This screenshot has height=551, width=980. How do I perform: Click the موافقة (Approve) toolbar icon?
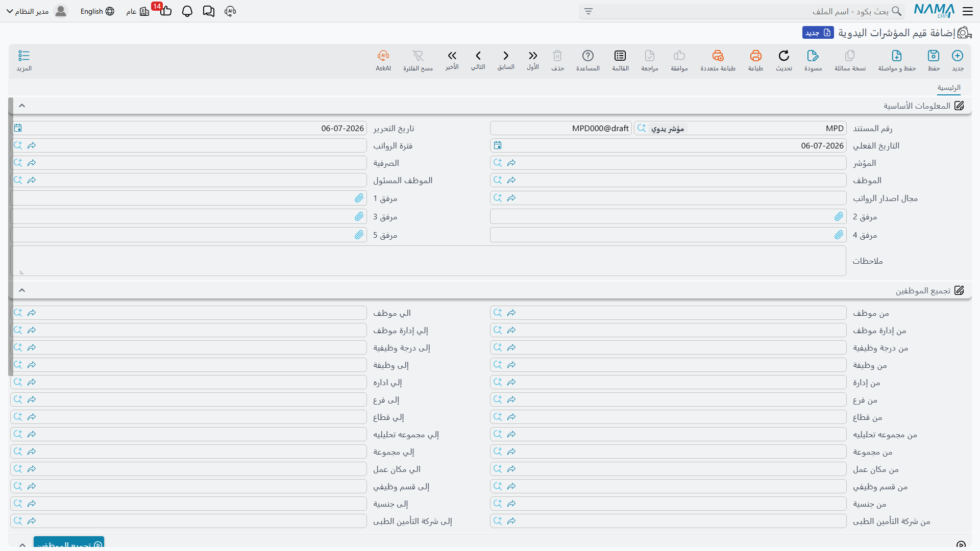point(679,56)
